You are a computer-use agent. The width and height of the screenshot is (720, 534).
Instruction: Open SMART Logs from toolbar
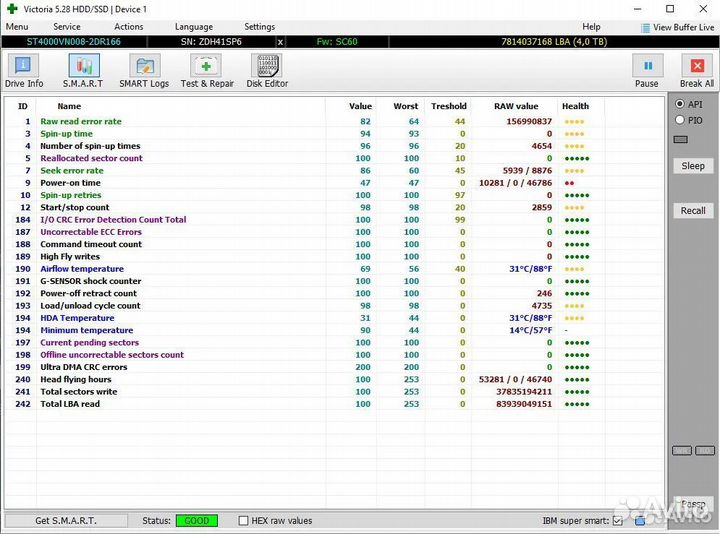click(144, 71)
